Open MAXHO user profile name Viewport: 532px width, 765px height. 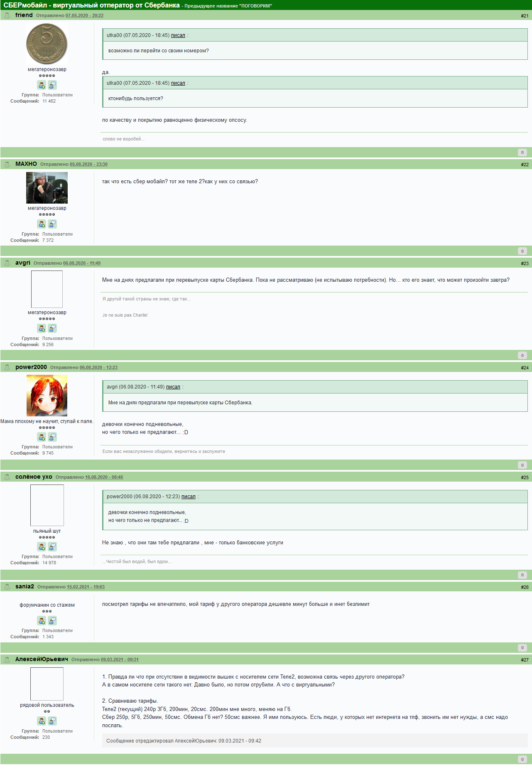coord(26,164)
